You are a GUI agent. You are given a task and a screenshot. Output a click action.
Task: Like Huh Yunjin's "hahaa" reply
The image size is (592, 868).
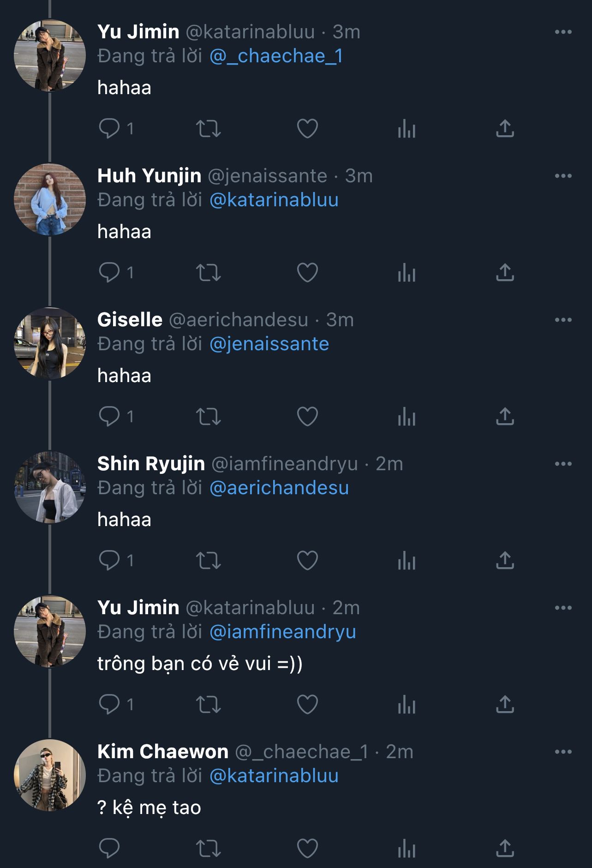pyautogui.click(x=307, y=272)
